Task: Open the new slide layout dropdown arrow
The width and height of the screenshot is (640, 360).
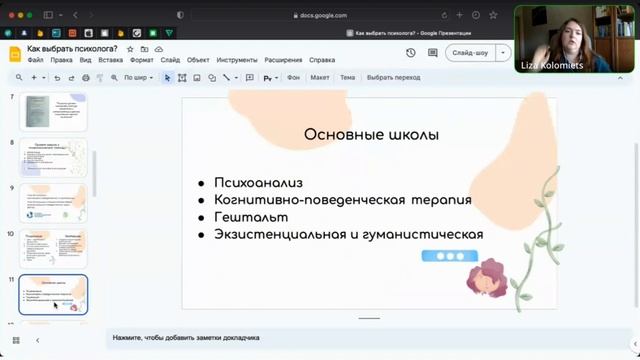Action: (44, 78)
